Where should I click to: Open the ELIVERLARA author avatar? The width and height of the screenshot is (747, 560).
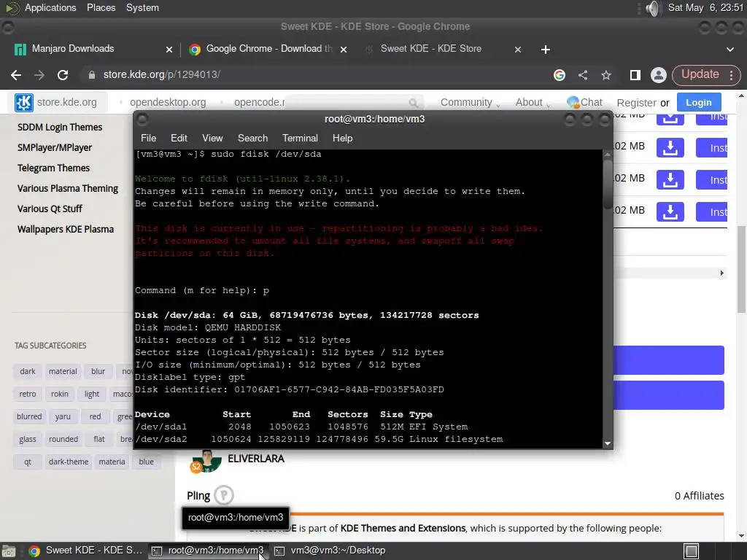coord(206,462)
